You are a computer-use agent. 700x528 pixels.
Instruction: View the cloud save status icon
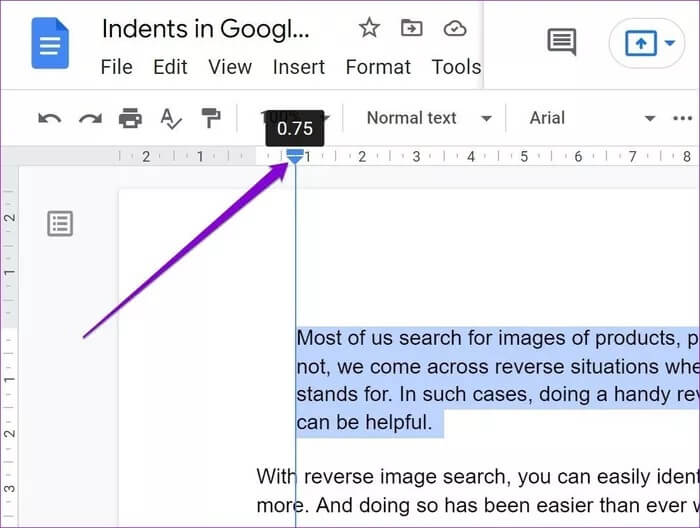[455, 28]
